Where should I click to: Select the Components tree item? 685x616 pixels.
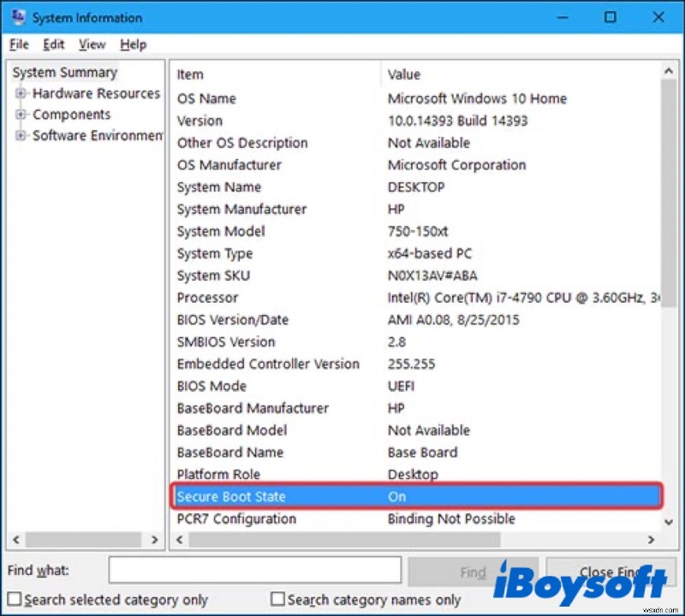72,115
